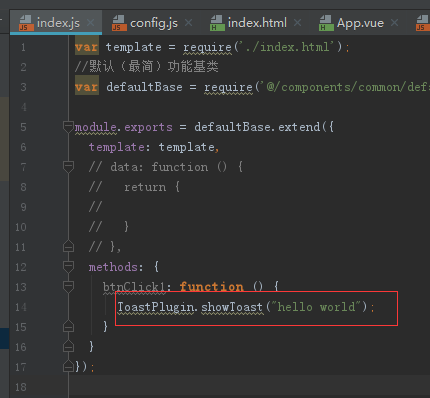This screenshot has width=430, height=398.
Task: Click line number 1 in the gutter
Action: coord(23,47)
